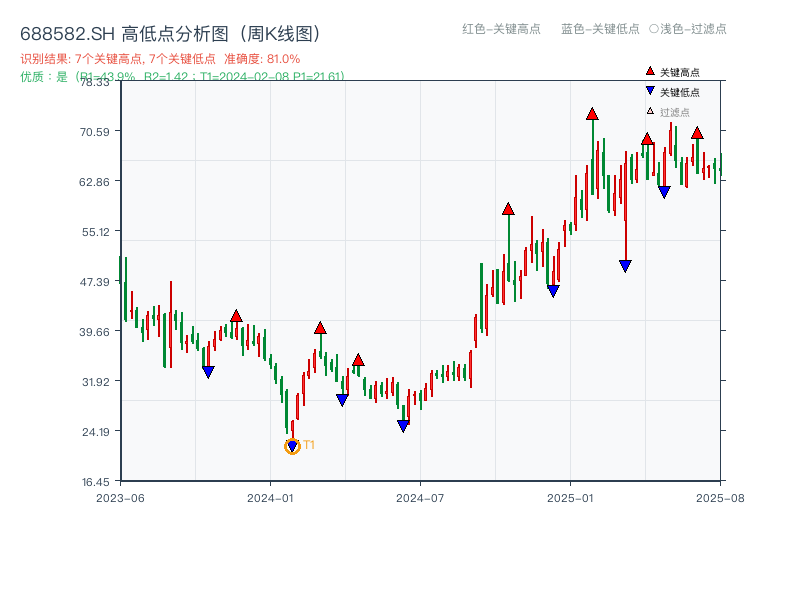Click red high triangle near 35 in spring 2024
Screen dimensions: 800x600
pyautogui.click(x=358, y=360)
